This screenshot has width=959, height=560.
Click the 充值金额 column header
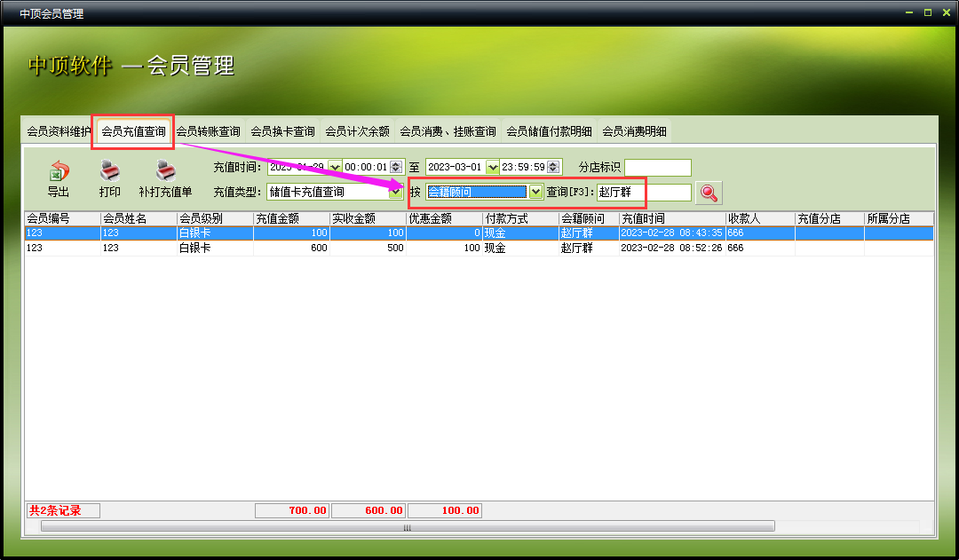[x=291, y=218]
